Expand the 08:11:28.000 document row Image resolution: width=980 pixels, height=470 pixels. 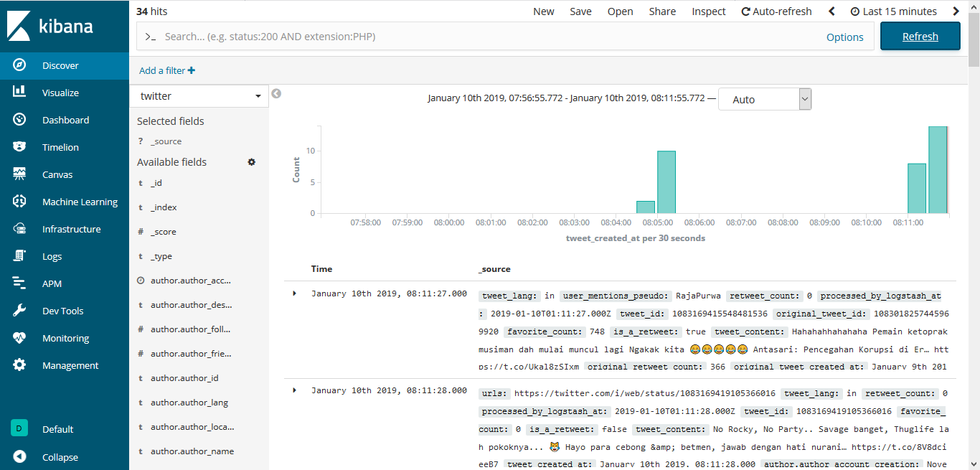click(295, 390)
